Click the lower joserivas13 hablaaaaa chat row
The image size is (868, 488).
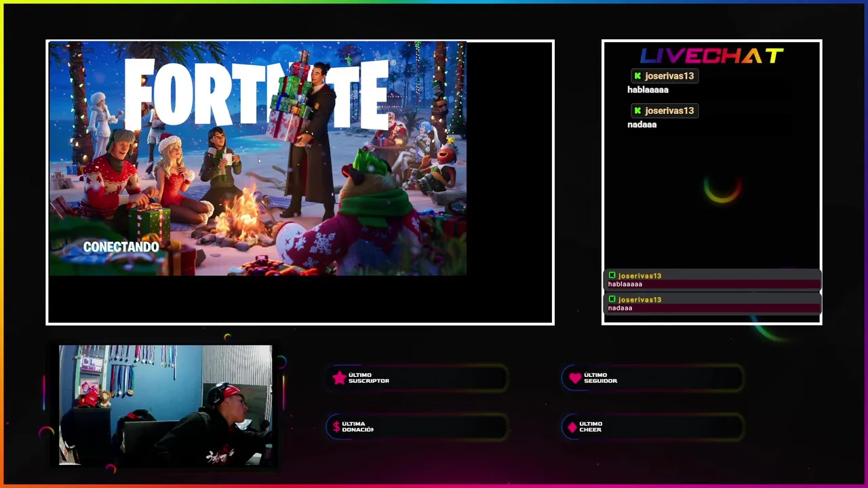712,280
